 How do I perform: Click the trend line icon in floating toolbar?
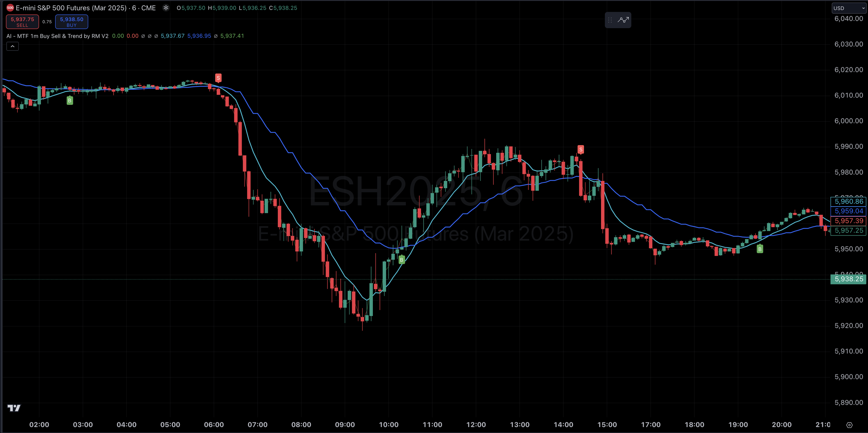pyautogui.click(x=623, y=20)
